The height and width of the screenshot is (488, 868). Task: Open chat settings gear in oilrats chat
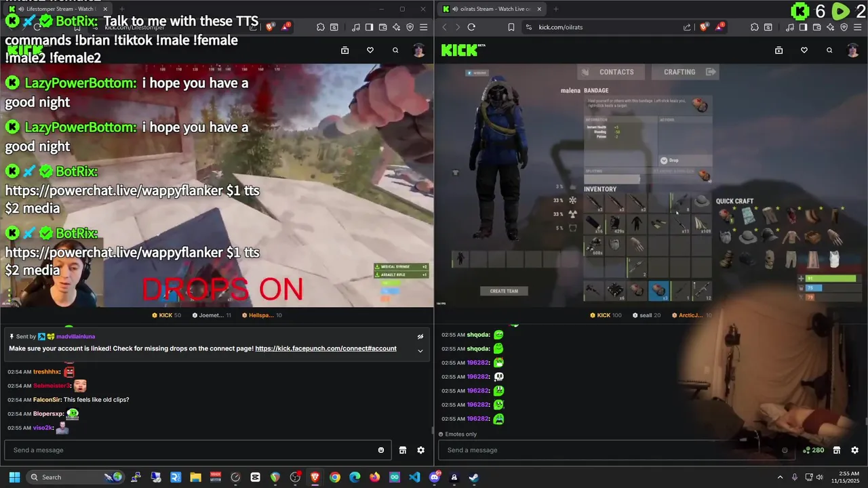coord(854,450)
